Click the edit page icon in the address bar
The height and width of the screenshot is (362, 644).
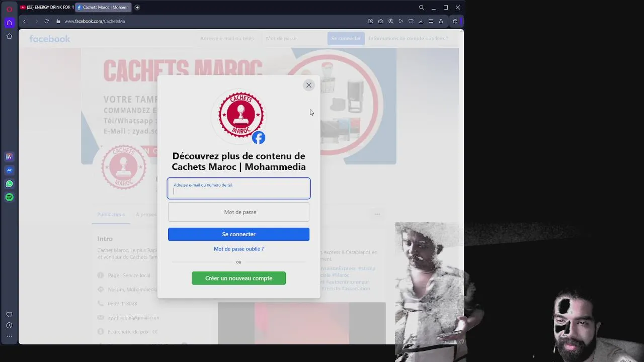(371, 21)
